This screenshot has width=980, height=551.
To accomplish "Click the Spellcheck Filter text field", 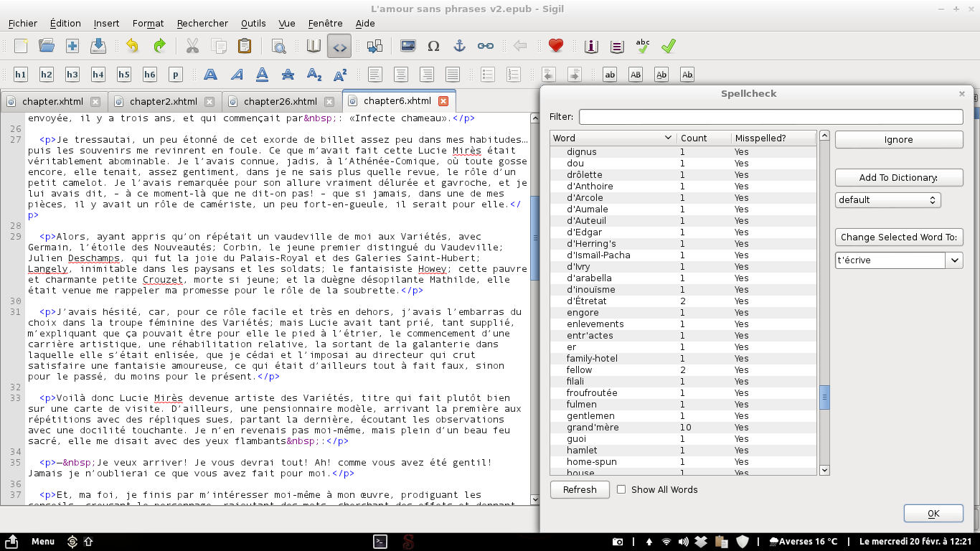I will (x=771, y=116).
